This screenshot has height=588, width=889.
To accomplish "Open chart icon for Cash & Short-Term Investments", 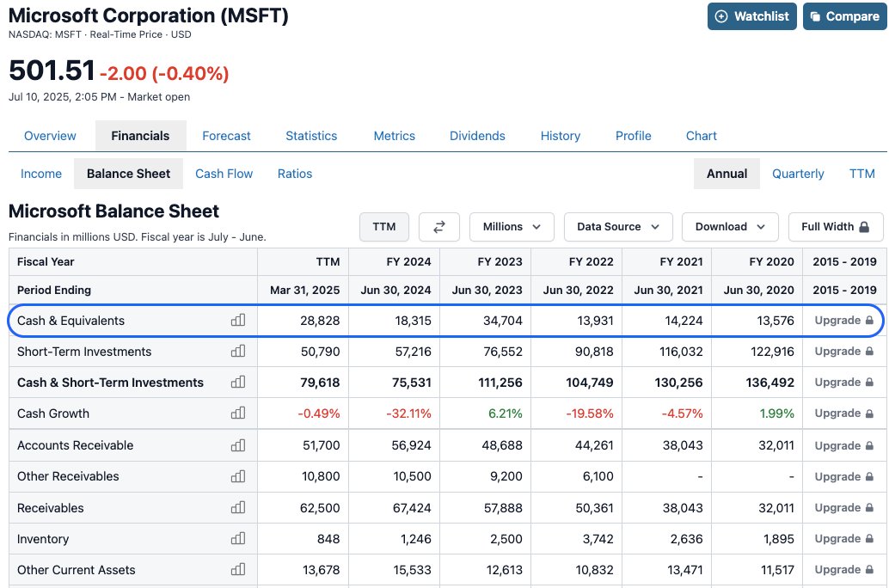I will (x=238, y=383).
